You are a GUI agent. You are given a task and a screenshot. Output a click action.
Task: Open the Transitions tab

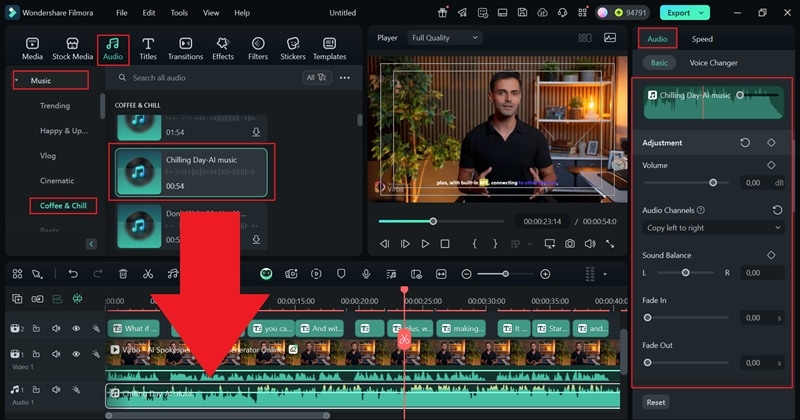point(185,49)
